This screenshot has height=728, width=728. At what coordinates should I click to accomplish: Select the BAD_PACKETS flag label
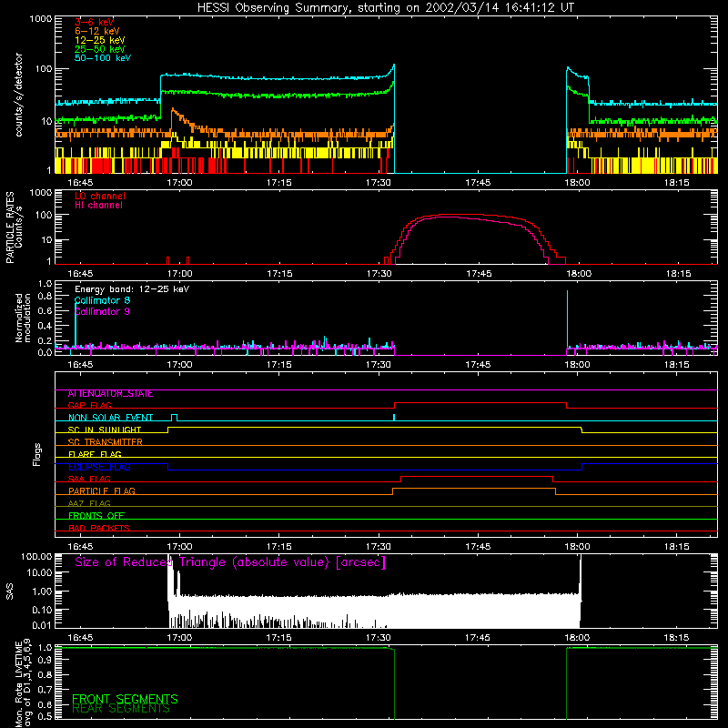[x=99, y=529]
